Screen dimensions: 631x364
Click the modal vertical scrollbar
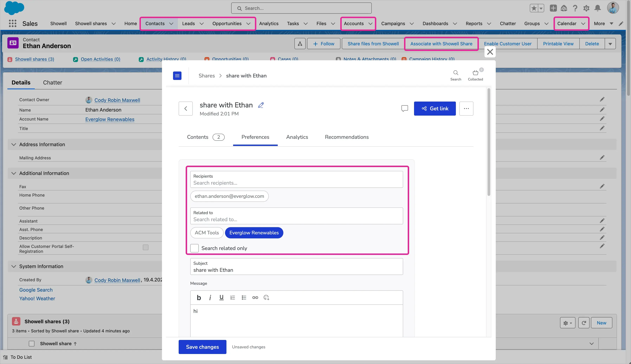(489, 142)
